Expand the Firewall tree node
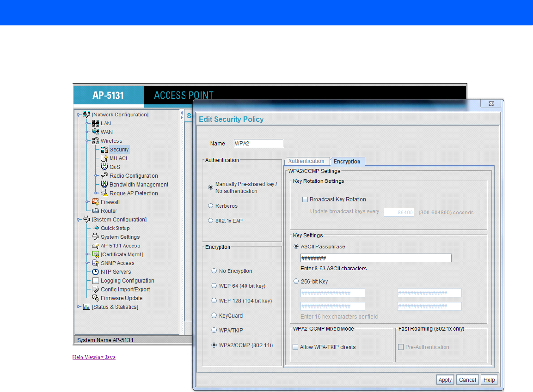The image size is (533, 392). (x=87, y=202)
